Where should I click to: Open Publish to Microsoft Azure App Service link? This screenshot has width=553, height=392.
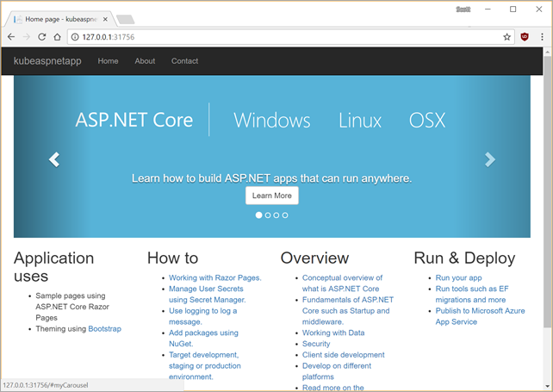480,316
